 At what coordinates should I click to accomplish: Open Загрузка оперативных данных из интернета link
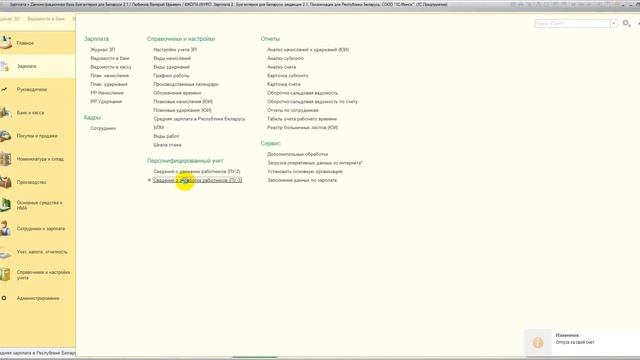click(x=315, y=163)
